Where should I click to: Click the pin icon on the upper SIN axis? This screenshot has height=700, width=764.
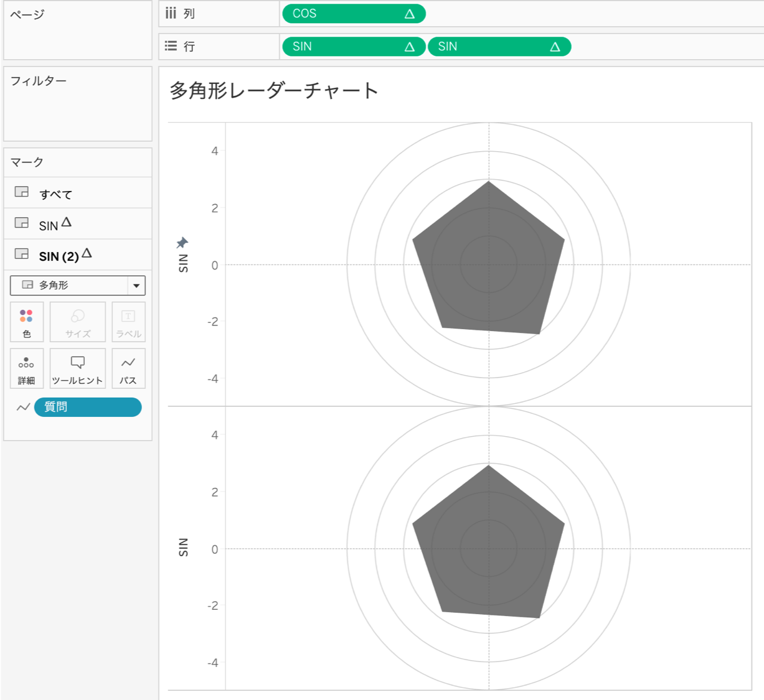click(182, 243)
